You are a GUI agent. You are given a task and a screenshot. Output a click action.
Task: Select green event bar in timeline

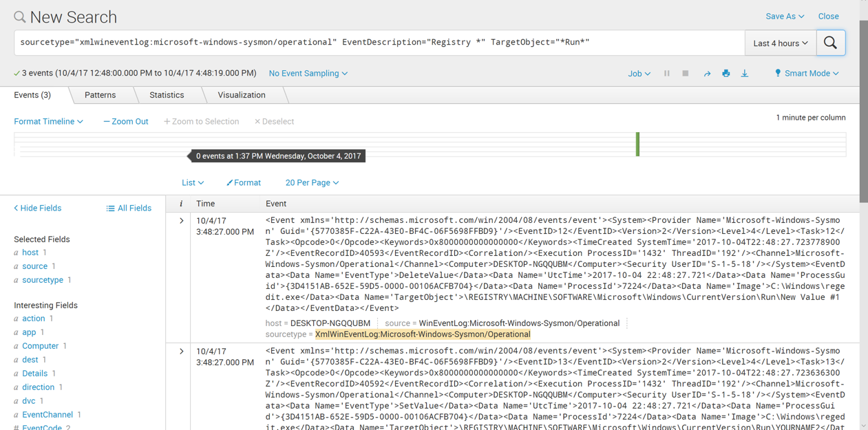[x=637, y=144]
